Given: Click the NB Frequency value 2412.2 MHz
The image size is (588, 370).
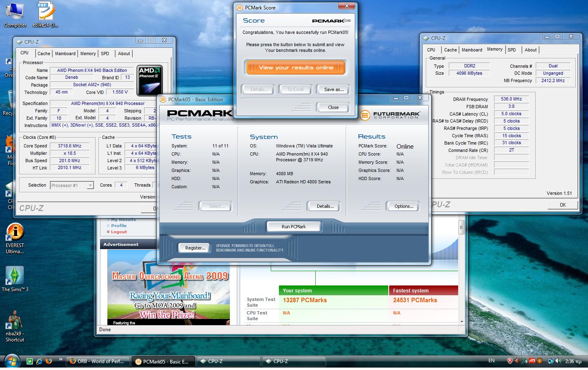Looking at the screenshot, I should [553, 80].
